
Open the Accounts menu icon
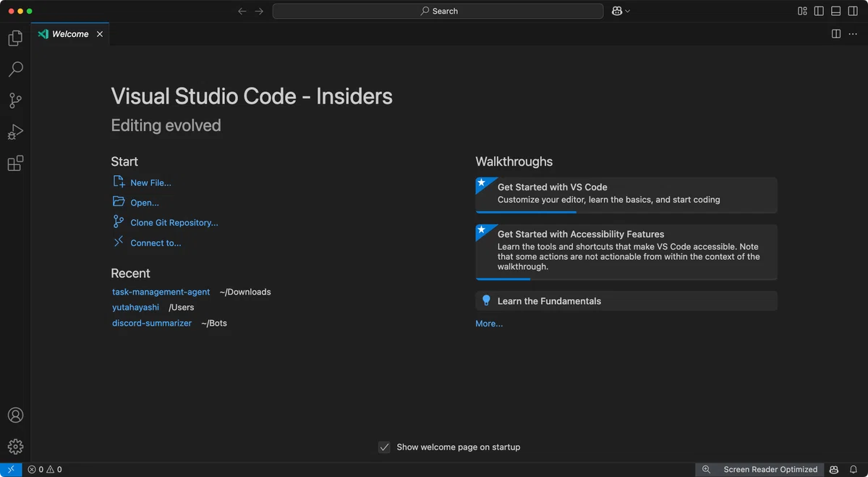[x=15, y=415]
